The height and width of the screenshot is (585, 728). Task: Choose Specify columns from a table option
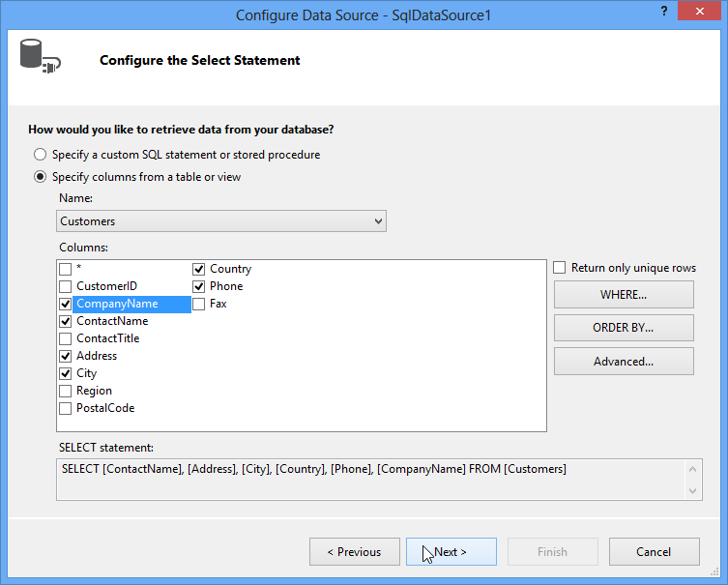coord(40,177)
